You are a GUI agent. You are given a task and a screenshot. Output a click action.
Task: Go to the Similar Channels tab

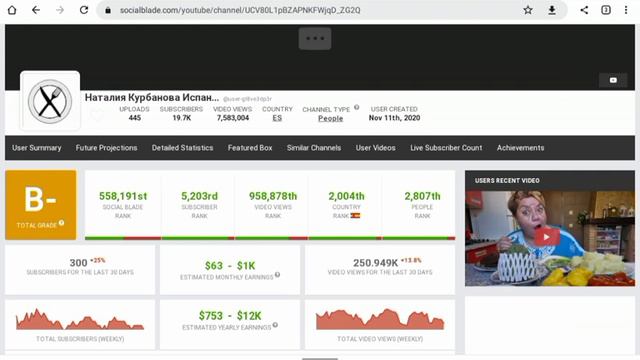coord(314,148)
